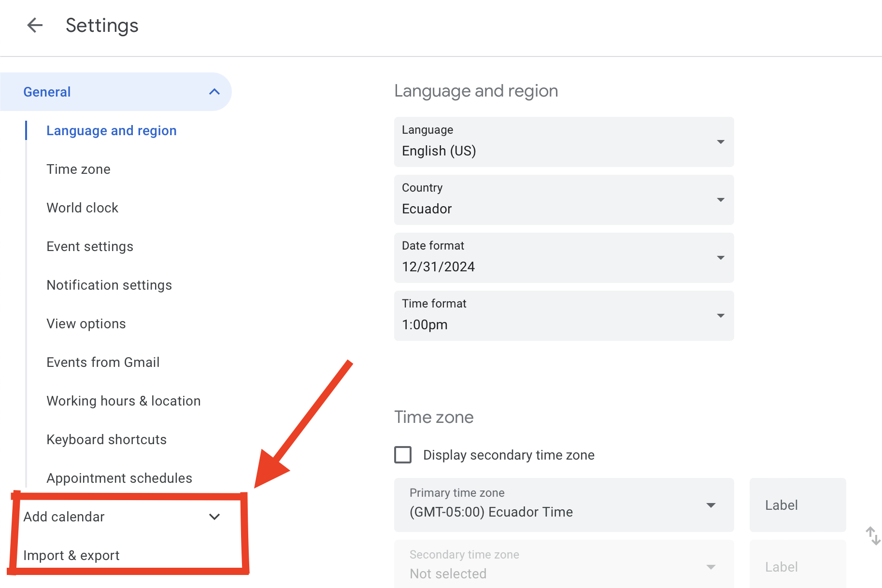Open the Country dropdown showing Ecuador
This screenshot has height=588, width=882.
564,200
